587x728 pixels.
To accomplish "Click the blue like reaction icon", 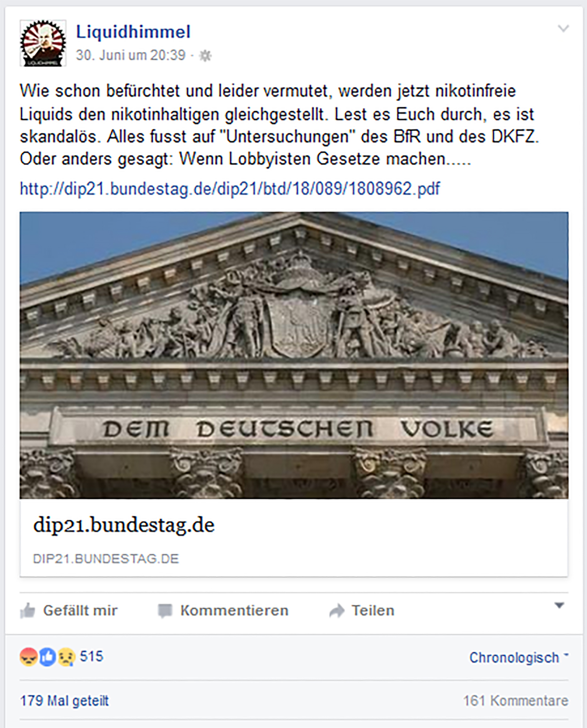I will coord(48,657).
